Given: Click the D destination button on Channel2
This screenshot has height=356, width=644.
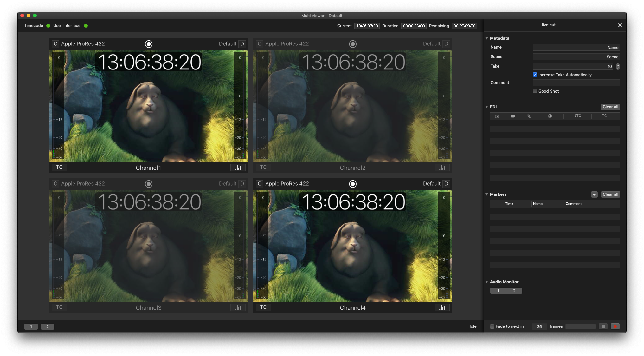Looking at the screenshot, I should tap(446, 44).
